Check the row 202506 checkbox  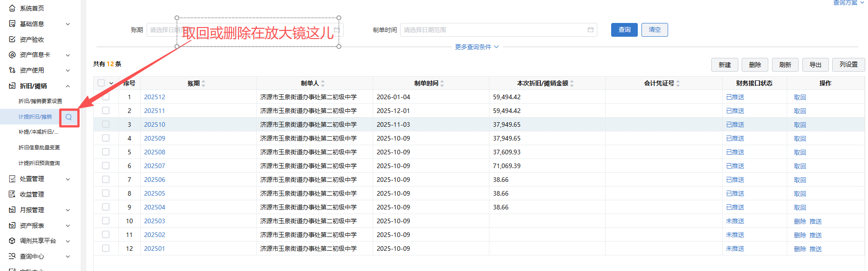tap(106, 180)
